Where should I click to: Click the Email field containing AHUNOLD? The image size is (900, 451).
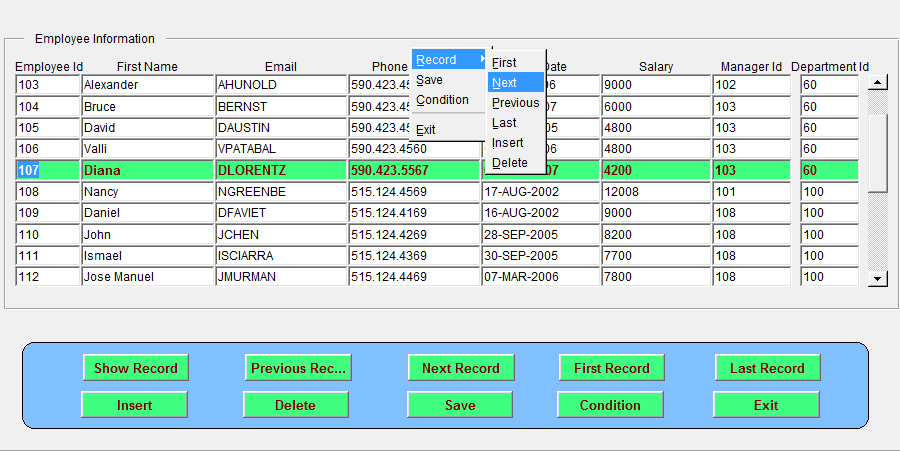click(x=281, y=85)
